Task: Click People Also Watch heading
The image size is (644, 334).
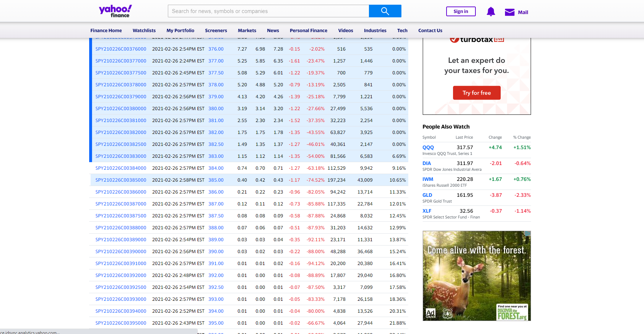Action: point(446,127)
